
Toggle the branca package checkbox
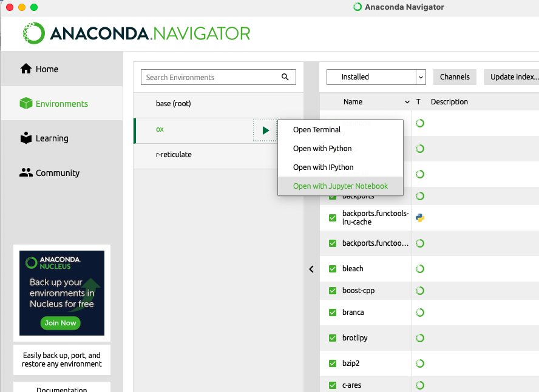(333, 313)
